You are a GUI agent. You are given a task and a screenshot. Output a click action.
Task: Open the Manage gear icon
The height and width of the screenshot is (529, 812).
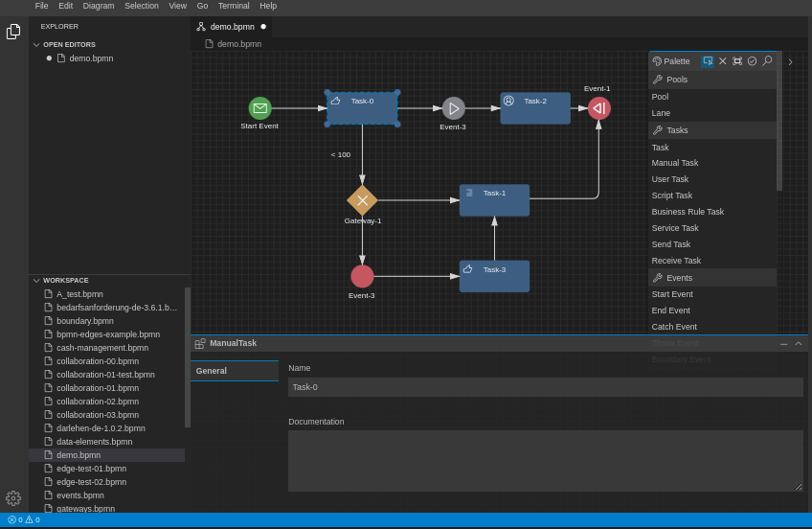coord(13,498)
